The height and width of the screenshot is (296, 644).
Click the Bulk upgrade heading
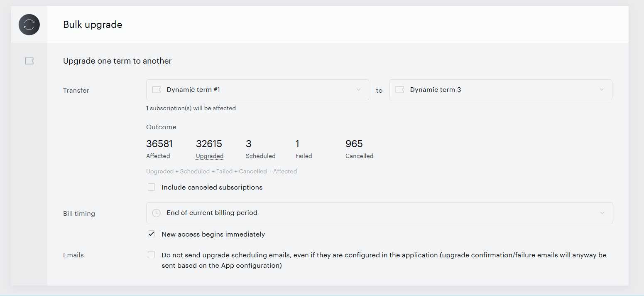[93, 25]
